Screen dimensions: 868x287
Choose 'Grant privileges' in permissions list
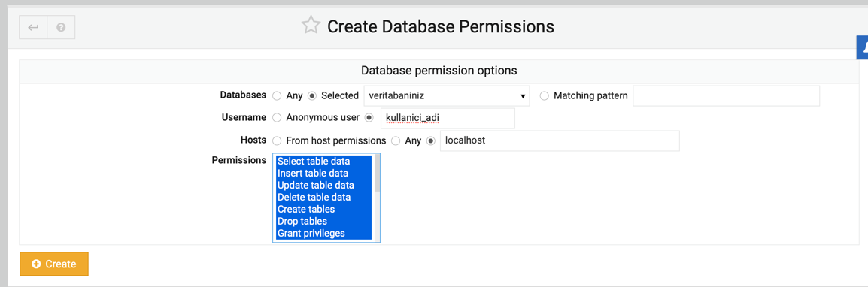[x=323, y=234]
